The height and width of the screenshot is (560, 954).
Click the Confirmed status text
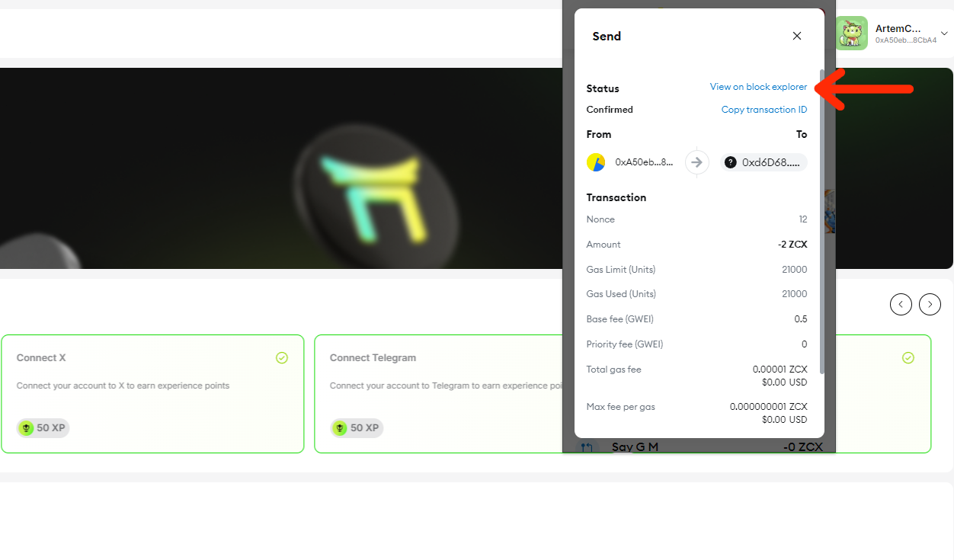coord(610,110)
